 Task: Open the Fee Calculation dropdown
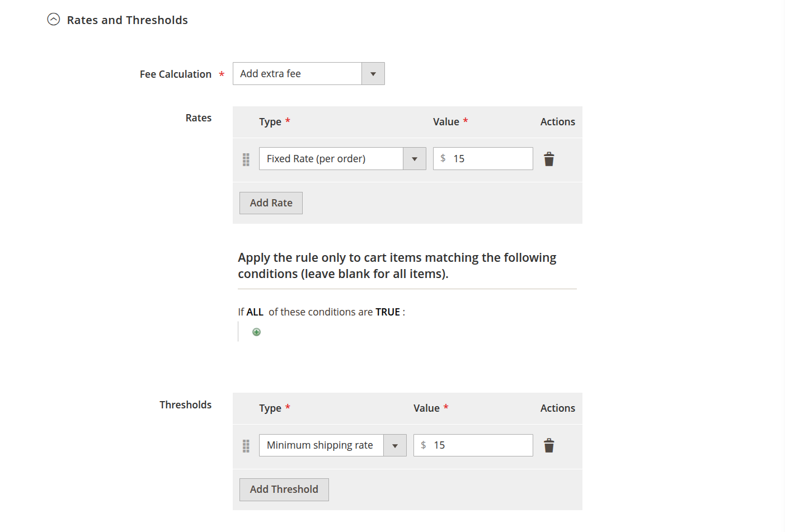point(308,74)
